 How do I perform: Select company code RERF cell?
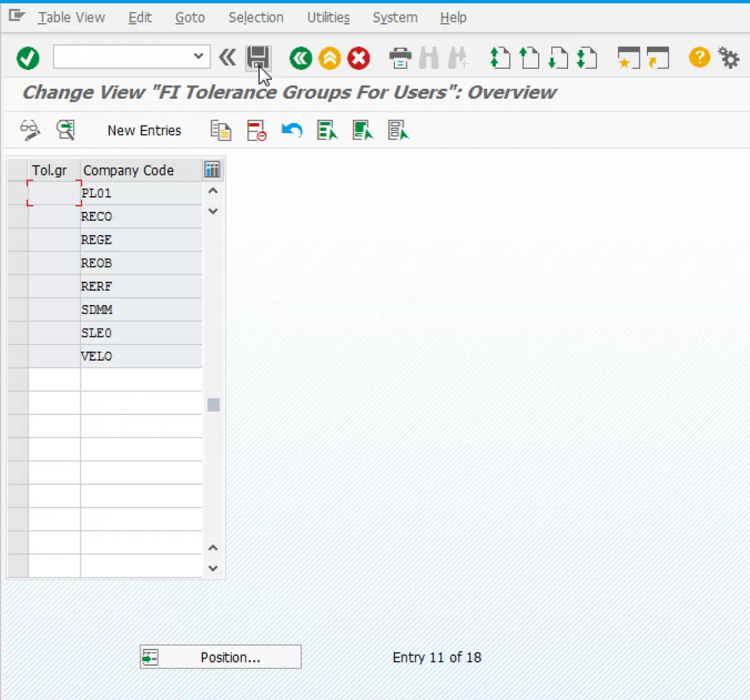click(141, 286)
